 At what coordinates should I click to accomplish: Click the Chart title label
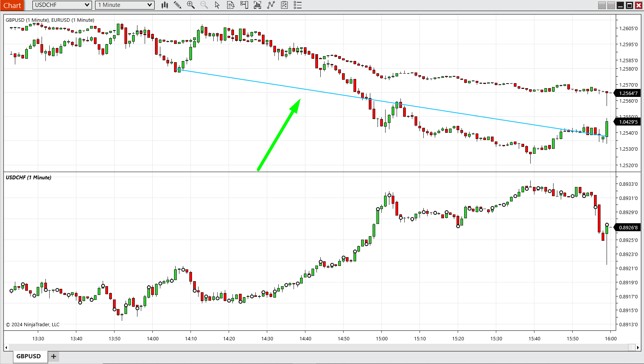(x=12, y=5)
